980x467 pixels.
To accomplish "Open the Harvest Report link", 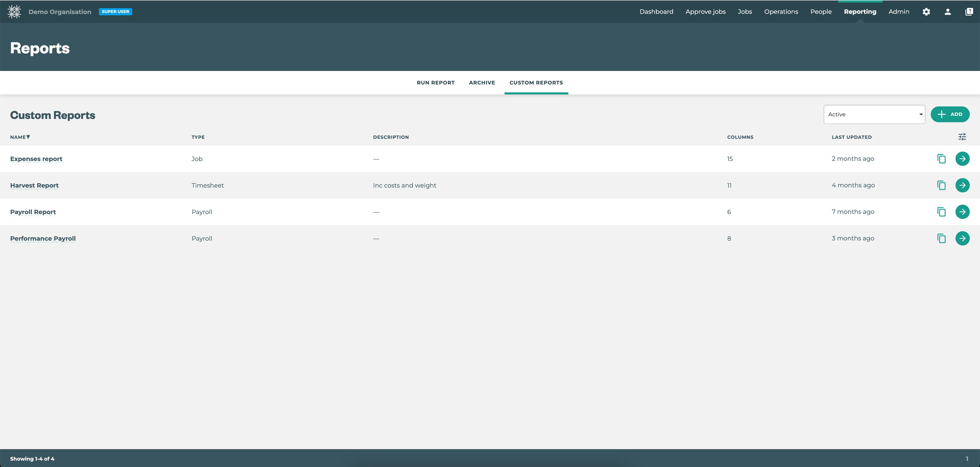I will pyautogui.click(x=34, y=185).
